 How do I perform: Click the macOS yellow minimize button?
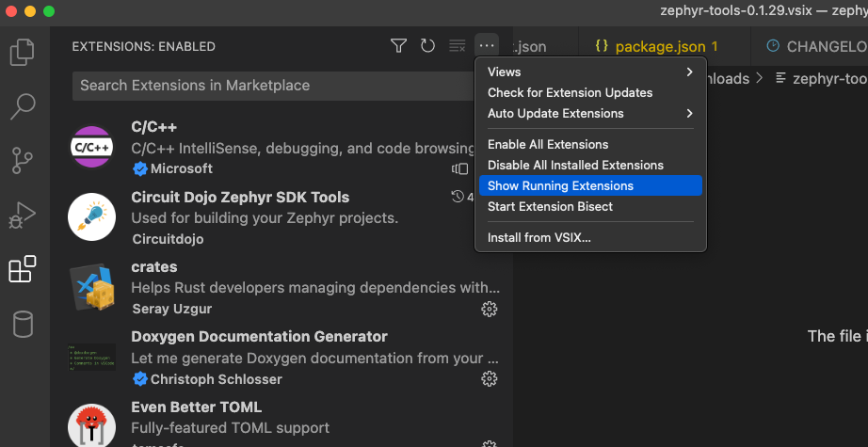point(30,11)
